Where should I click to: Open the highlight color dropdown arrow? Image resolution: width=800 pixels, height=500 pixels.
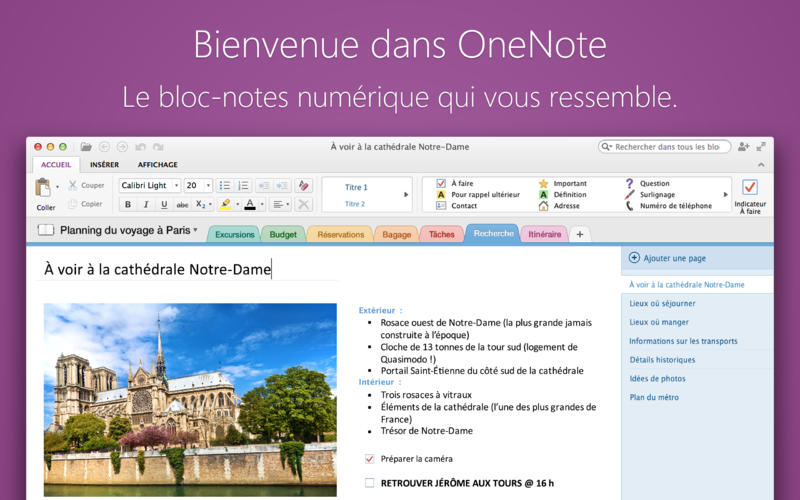pyautogui.click(x=237, y=205)
